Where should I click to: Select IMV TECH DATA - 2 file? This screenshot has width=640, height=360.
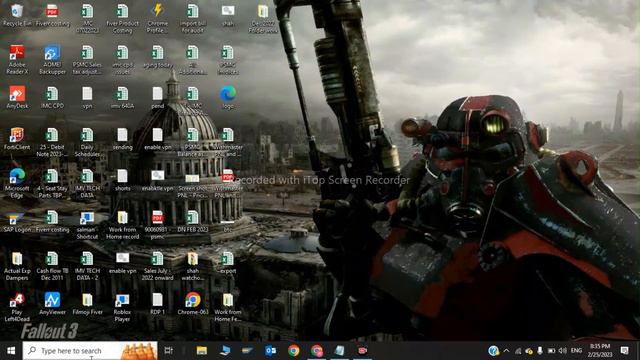pos(87,266)
